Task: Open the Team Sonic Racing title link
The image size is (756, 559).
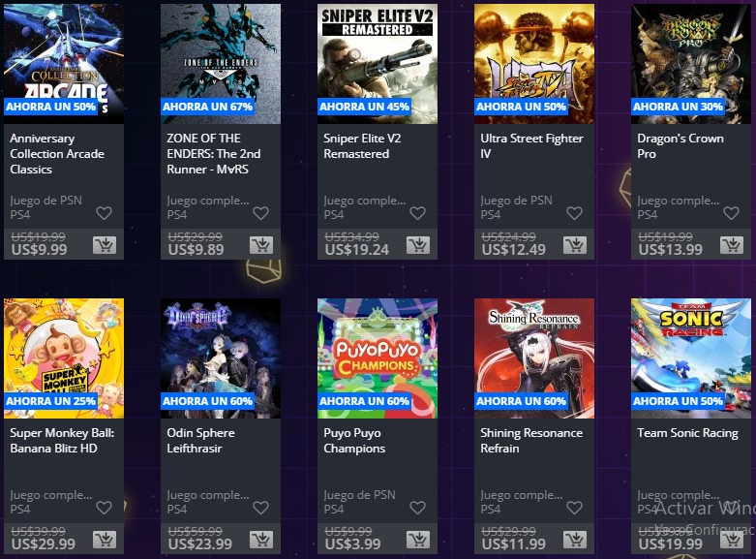Action: (687, 433)
